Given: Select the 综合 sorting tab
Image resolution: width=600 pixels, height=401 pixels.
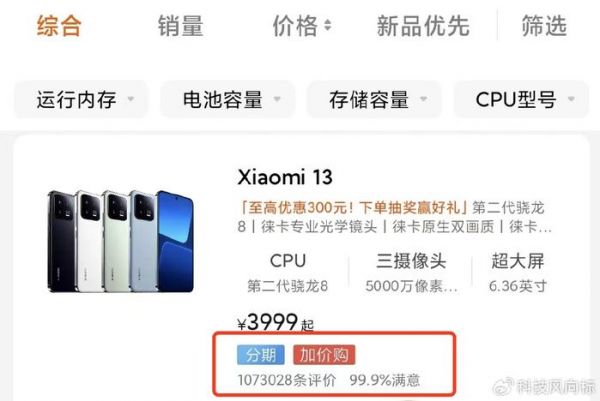Looking at the screenshot, I should pos(59,26).
